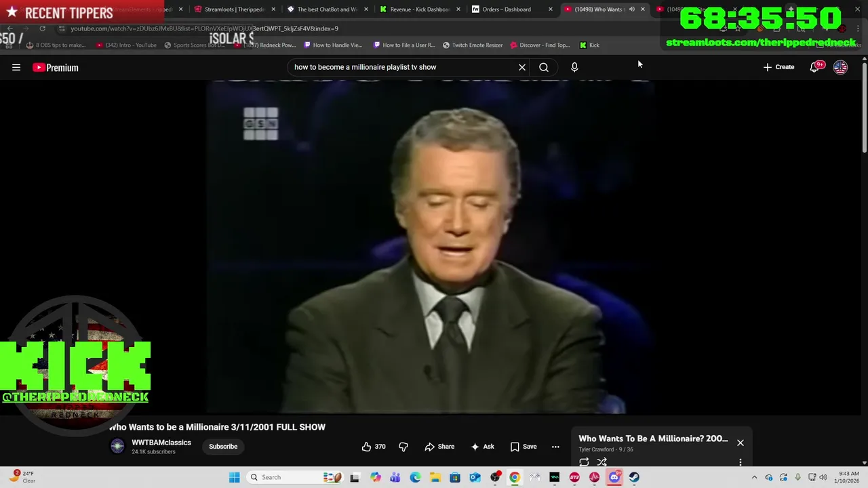This screenshot has height=488, width=868.
Task: Open the account avatar menu
Action: [x=840, y=67]
